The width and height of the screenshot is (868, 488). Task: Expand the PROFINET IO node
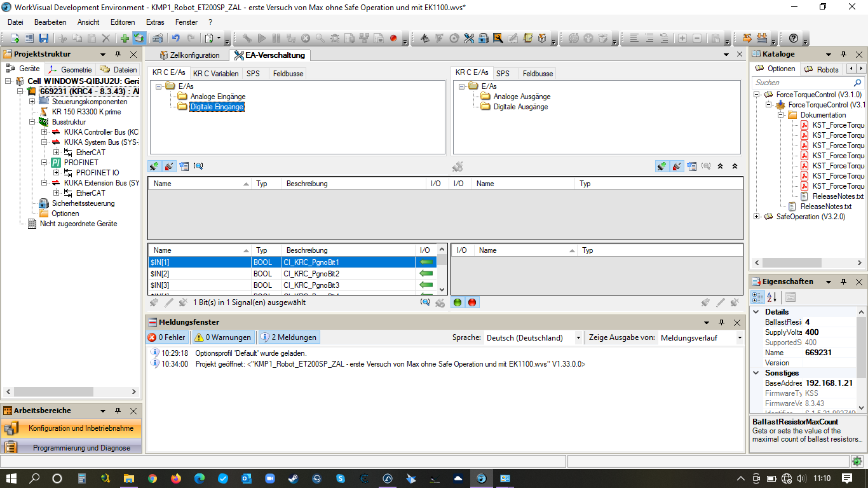[57, 173]
